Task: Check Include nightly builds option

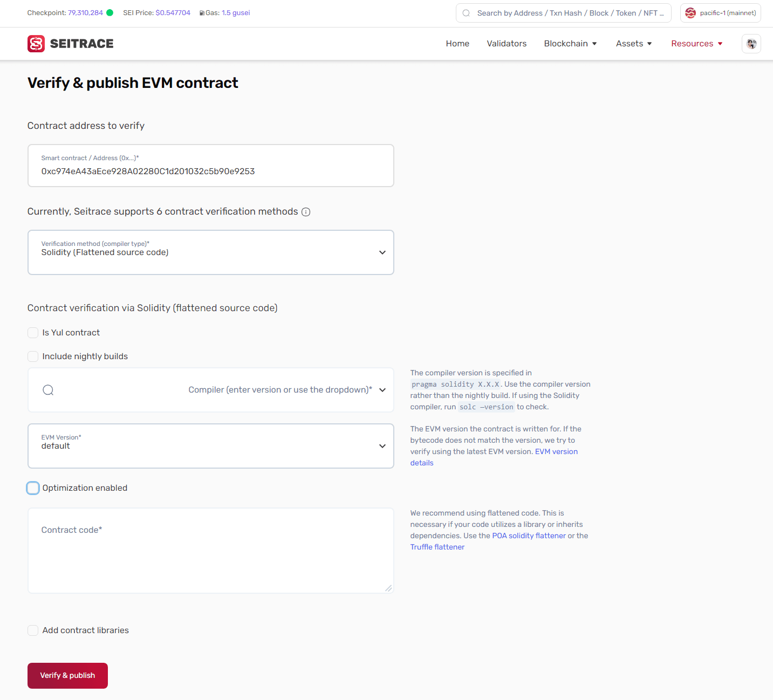Action: (x=33, y=356)
